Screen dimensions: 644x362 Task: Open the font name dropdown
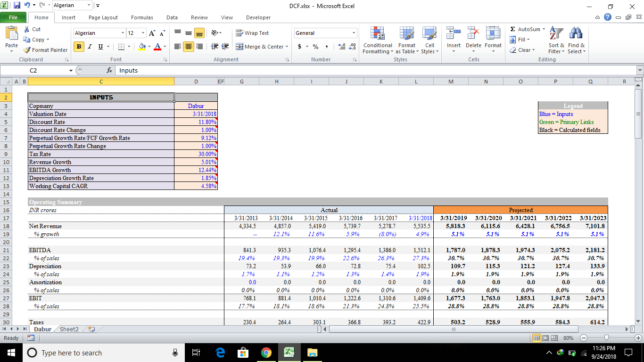click(x=123, y=33)
